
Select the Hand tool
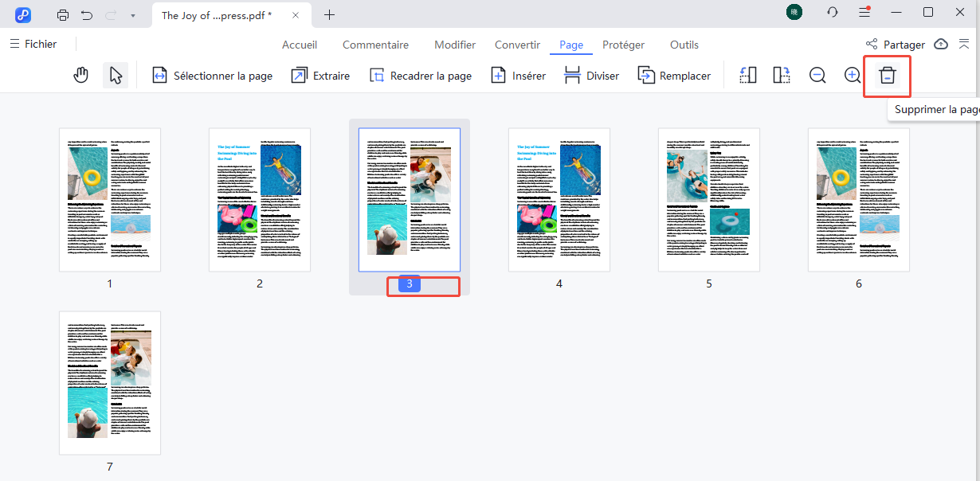[80, 74]
